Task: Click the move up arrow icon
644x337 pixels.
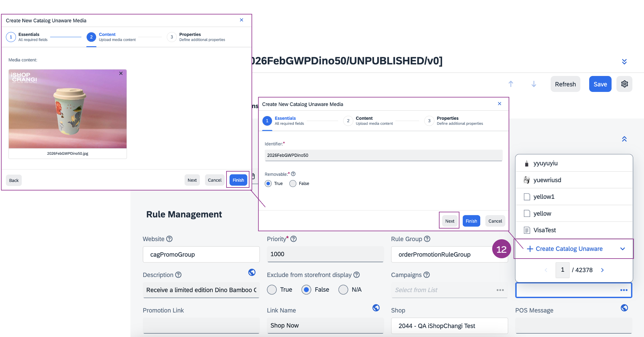Action: 511,84
